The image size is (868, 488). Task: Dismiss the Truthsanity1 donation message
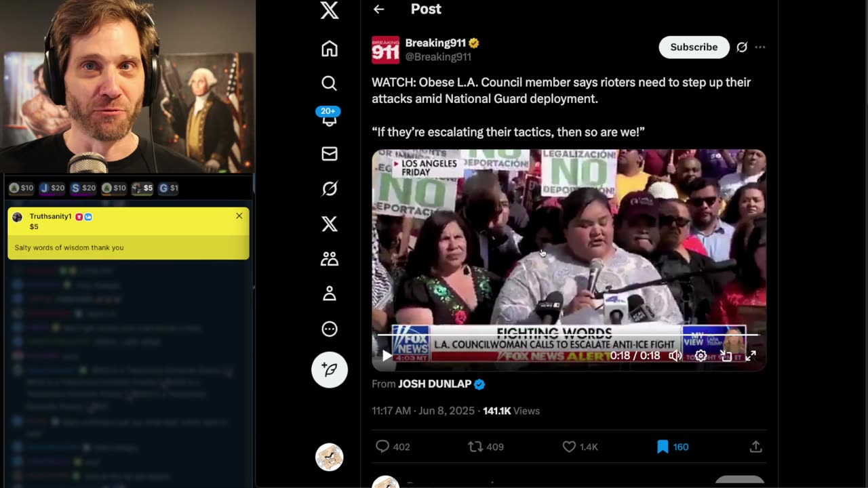(239, 216)
